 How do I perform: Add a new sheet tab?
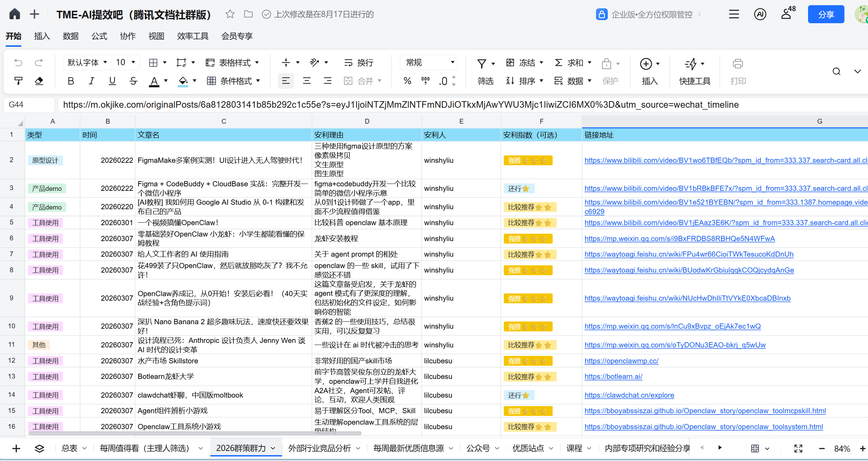[16, 449]
